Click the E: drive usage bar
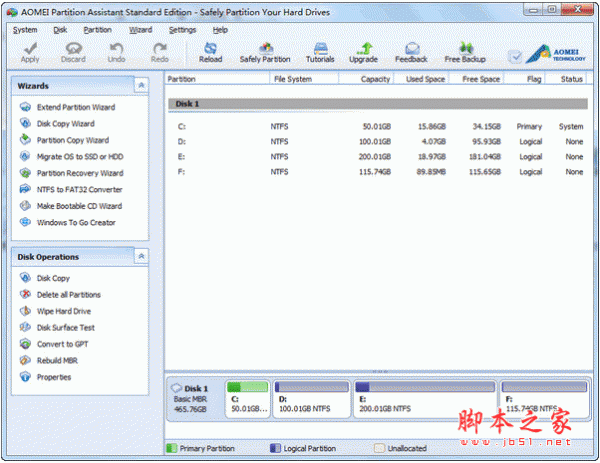Screen dimensions: 600x463 click(425, 387)
